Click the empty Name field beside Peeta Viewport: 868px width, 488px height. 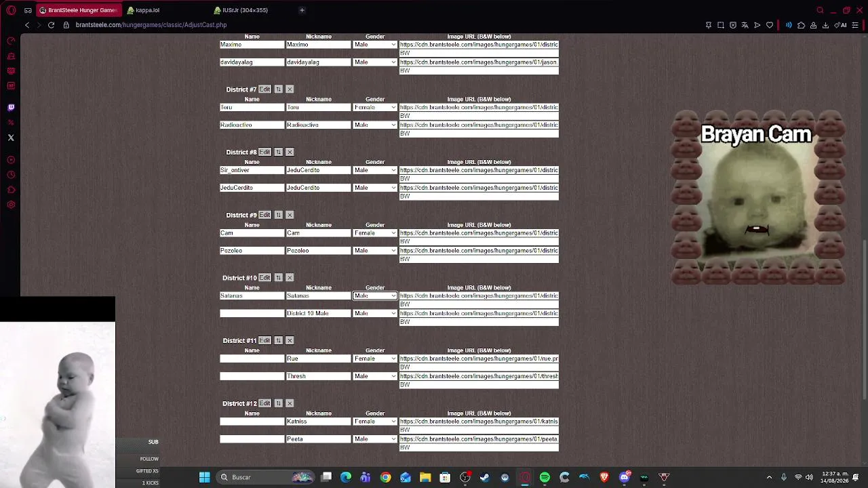[x=252, y=439]
